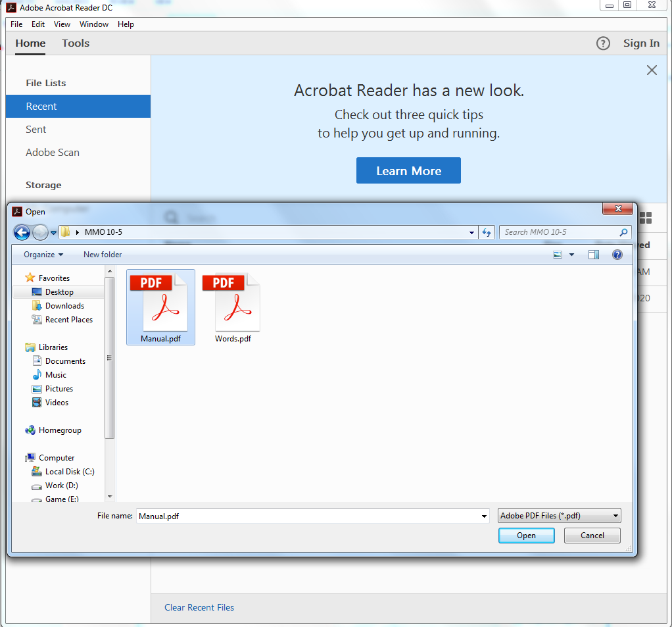
Task: Click the folder icon in address bar
Action: 65,232
